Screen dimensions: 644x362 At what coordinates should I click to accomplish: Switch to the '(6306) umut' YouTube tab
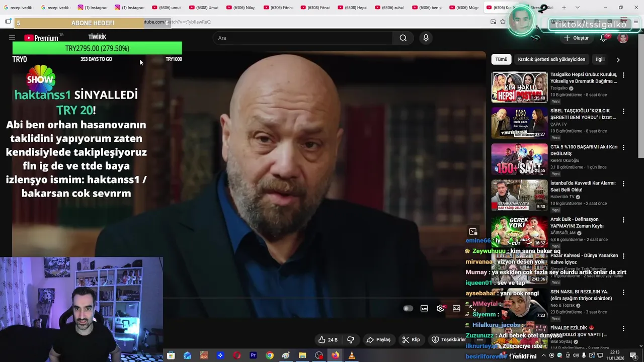[x=166, y=8]
